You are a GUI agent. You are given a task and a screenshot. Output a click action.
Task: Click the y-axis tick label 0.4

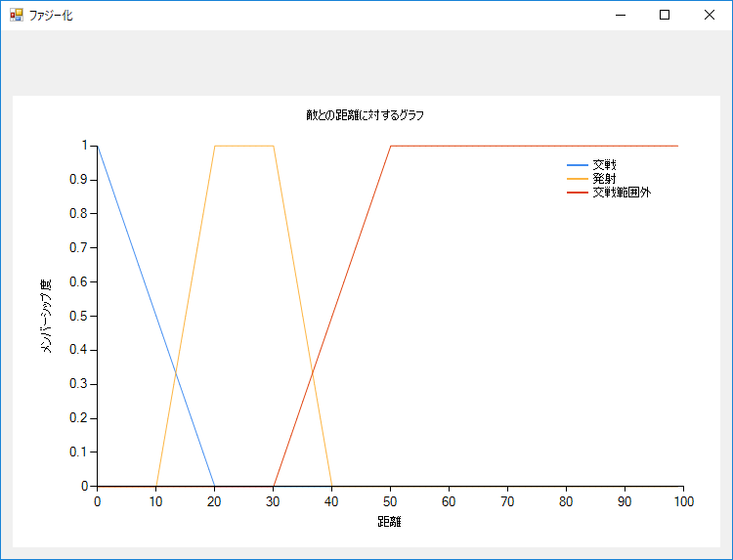coord(78,350)
